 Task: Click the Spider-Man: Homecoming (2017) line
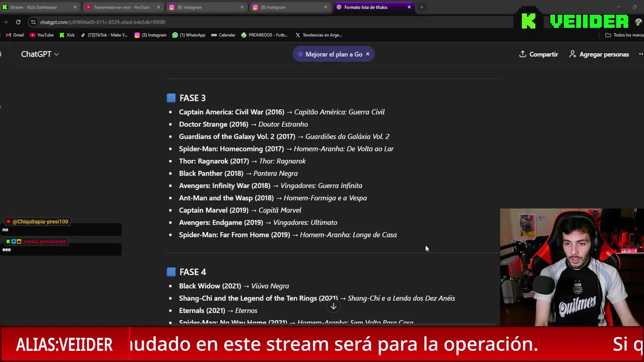point(286,149)
